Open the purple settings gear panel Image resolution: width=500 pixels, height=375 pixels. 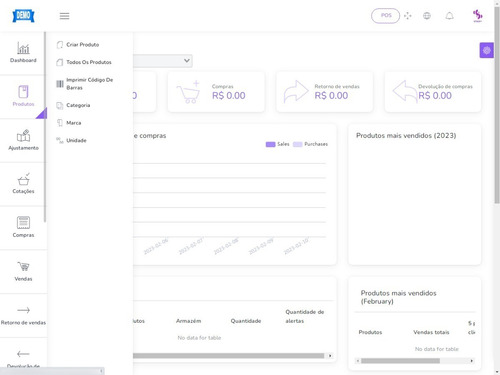[x=487, y=50]
